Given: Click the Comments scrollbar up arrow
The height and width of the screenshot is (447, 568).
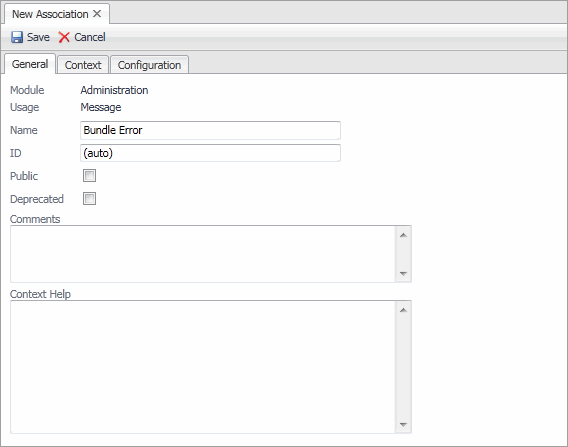Looking at the screenshot, I should click(x=403, y=235).
